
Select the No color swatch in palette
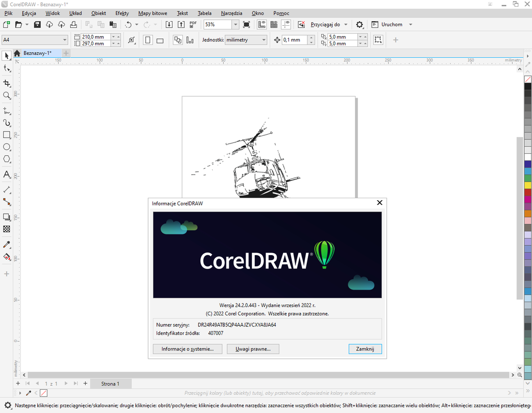click(527, 80)
